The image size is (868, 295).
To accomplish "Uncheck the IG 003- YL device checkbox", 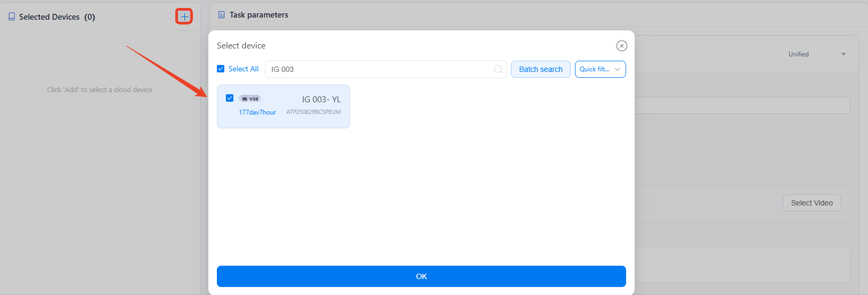I will coord(230,98).
